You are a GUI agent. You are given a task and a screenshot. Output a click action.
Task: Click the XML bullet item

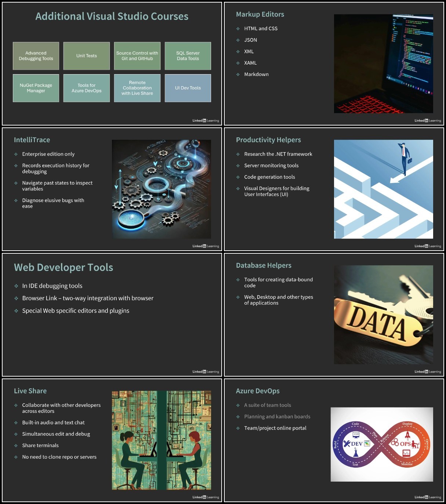click(249, 51)
